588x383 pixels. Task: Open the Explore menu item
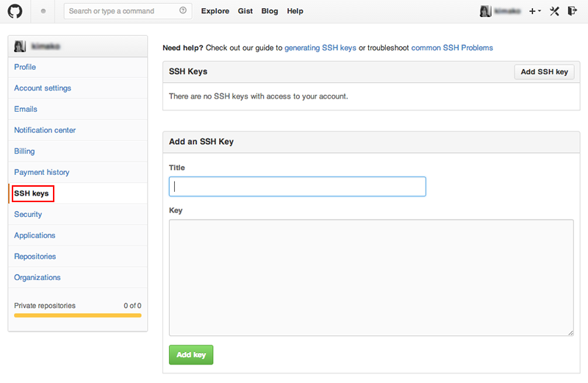[x=215, y=11]
